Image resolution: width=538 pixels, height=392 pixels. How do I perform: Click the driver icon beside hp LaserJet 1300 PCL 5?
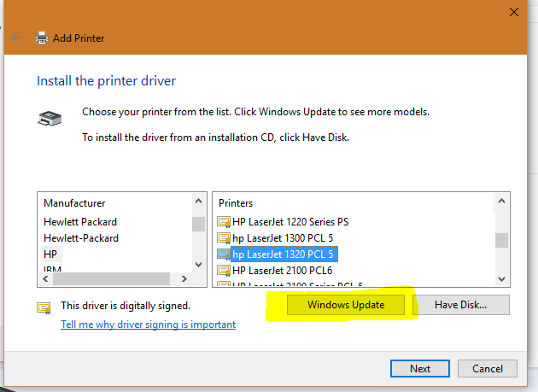point(224,238)
